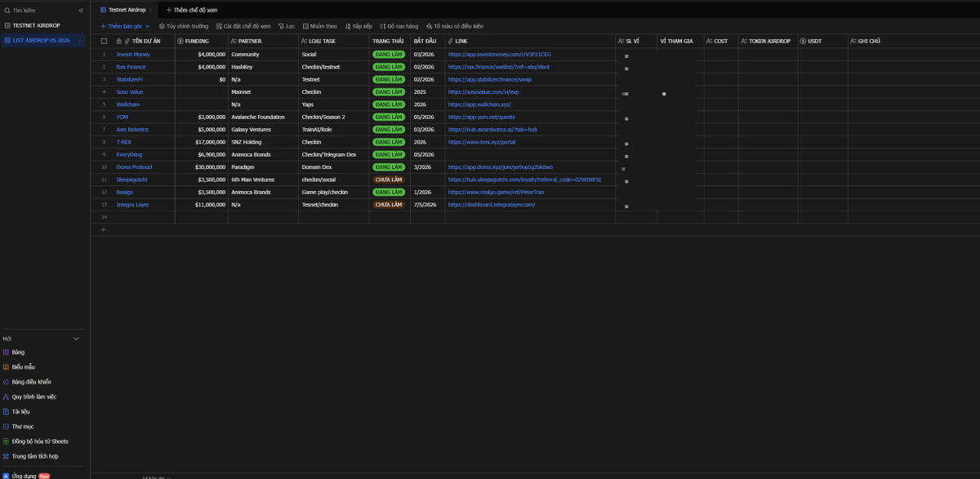Open the ĐANG LÀM status for Invent Money
Screen dimensions: 980x479
[389, 55]
